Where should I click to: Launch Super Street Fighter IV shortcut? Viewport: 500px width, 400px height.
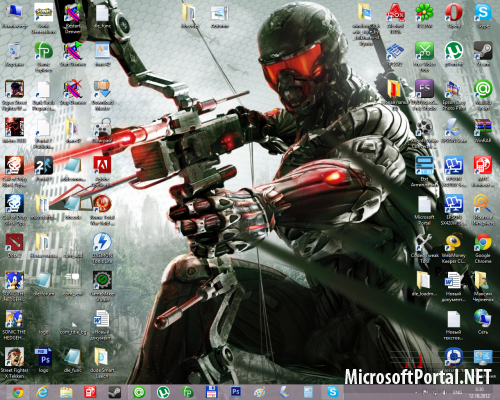pos(14,94)
